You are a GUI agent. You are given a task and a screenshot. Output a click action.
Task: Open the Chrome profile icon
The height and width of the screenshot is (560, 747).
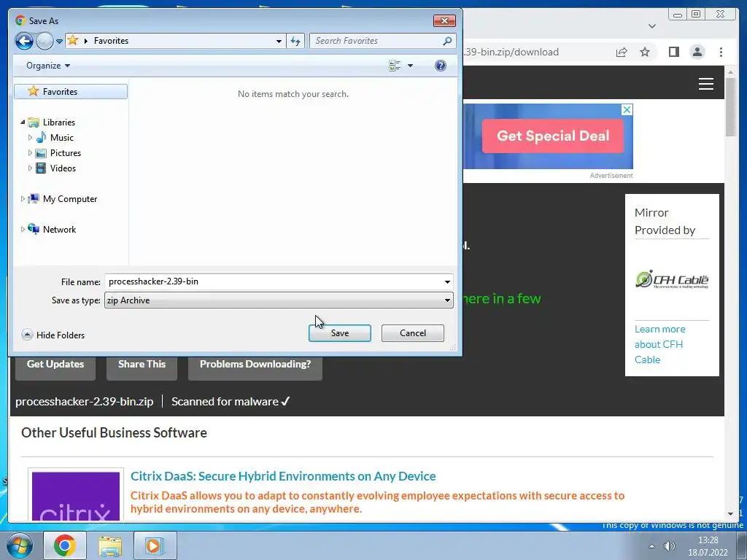(x=697, y=52)
